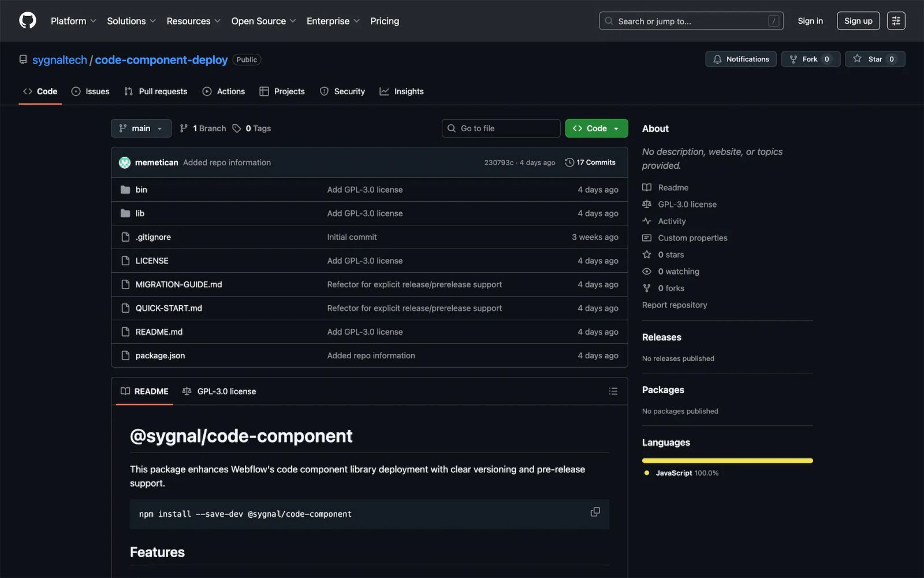Viewport: 924px width, 578px height.
Task: Click the tags icon beside 0 Tags
Action: (x=237, y=128)
